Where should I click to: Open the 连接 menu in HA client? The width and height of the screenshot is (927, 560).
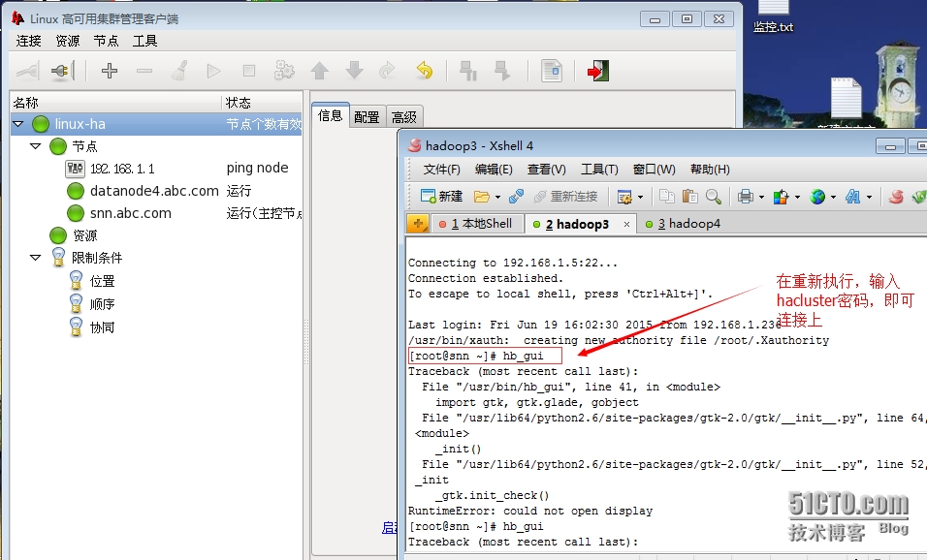28,41
